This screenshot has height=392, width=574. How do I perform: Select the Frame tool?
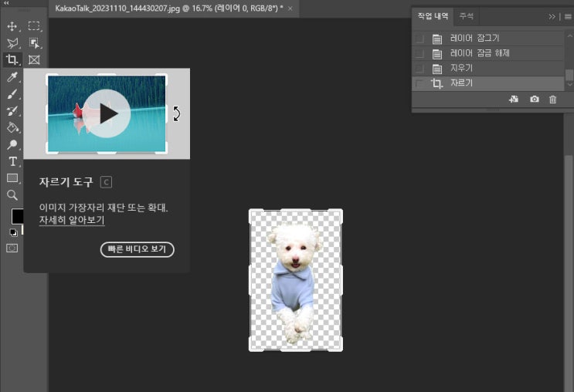[x=34, y=59]
